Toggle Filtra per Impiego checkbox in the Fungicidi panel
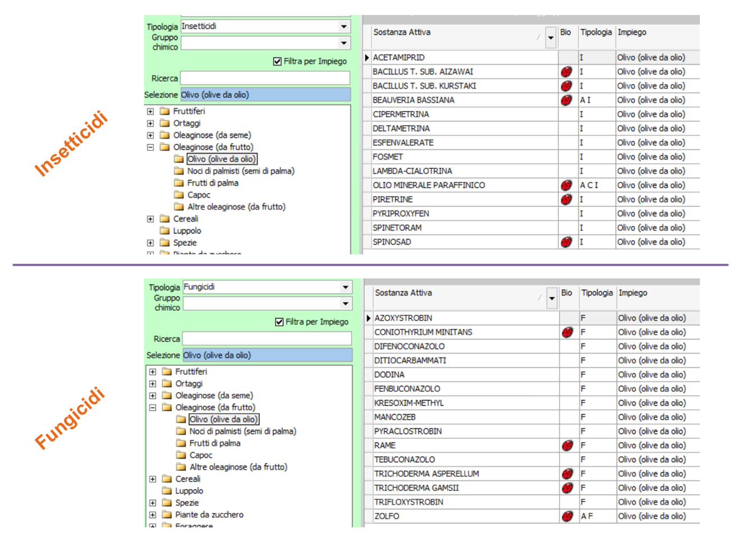 click(280, 322)
